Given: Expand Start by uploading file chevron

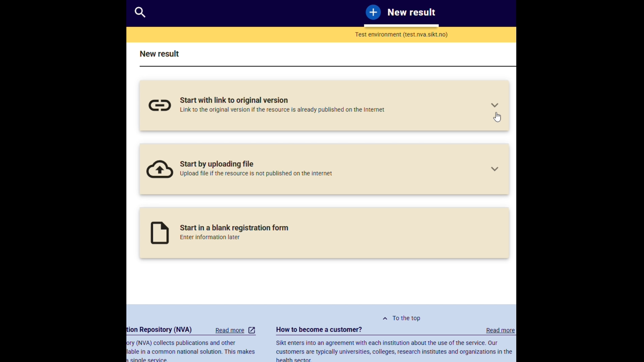Looking at the screenshot, I should point(495,169).
